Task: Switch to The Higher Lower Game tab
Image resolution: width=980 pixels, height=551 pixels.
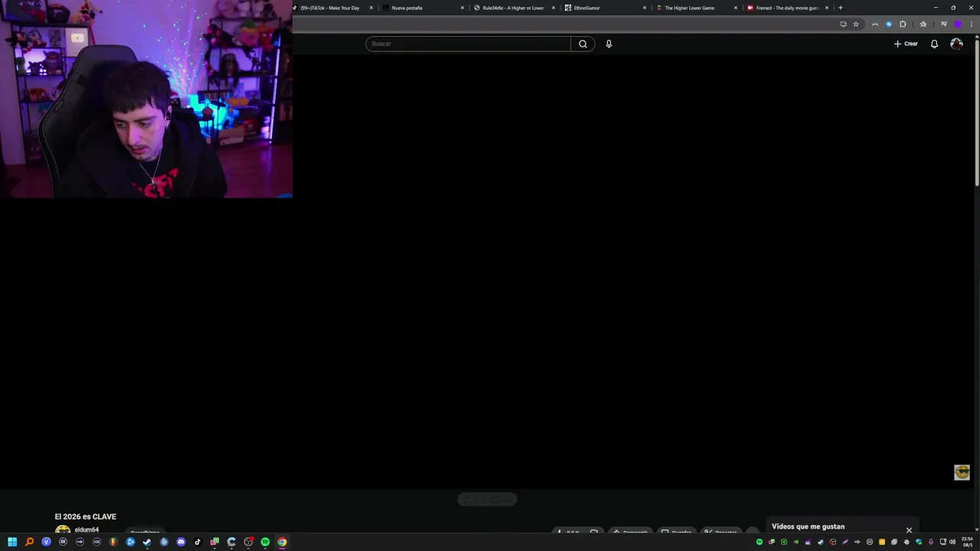Action: tap(697, 8)
